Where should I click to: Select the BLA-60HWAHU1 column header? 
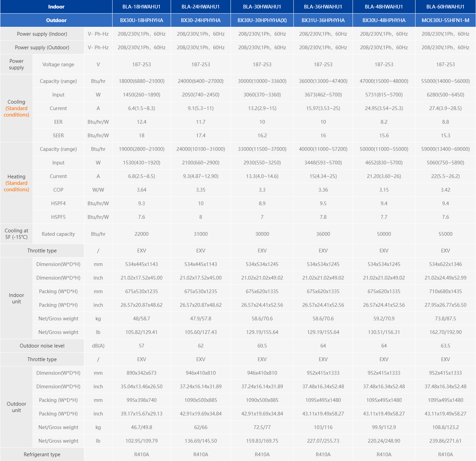pos(445,7)
